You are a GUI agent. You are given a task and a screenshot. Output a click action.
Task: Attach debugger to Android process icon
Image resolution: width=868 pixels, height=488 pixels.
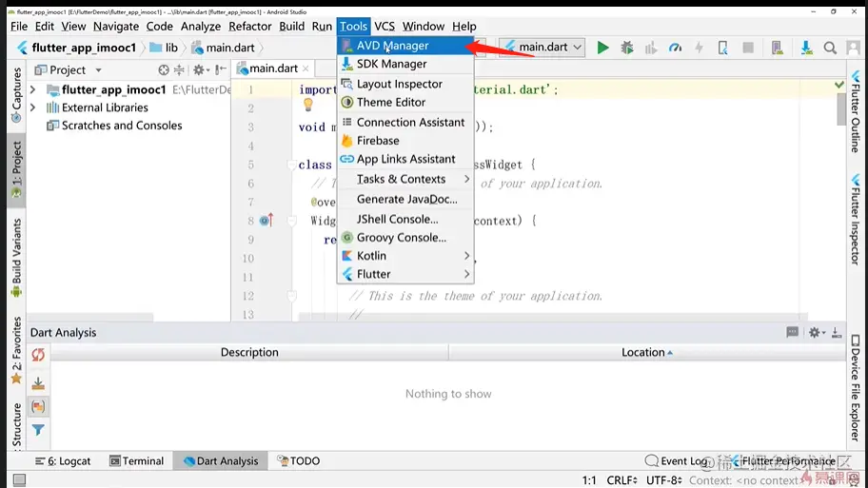click(x=723, y=48)
